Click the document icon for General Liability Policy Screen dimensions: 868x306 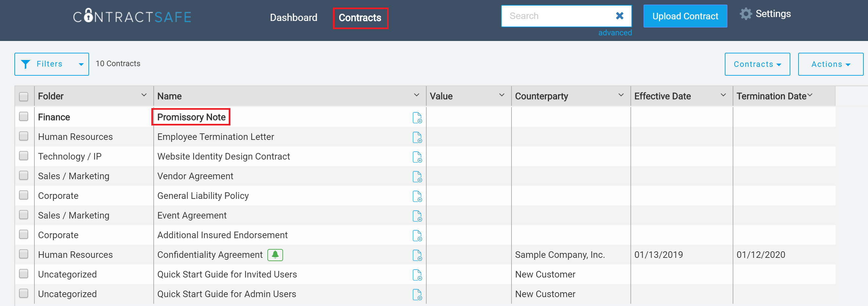coord(417,196)
